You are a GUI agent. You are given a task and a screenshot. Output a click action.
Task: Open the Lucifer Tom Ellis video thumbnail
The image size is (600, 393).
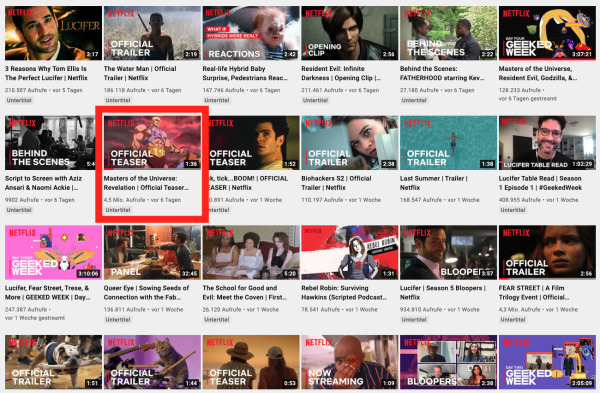(x=54, y=33)
